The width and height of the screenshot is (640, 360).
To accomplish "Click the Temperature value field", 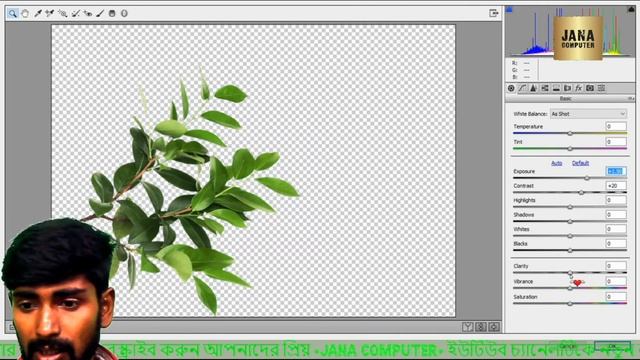I will tap(616, 127).
